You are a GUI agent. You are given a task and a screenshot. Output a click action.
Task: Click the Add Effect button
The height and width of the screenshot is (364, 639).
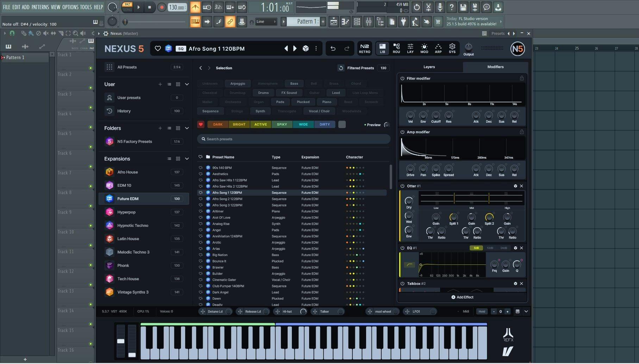[x=462, y=297]
